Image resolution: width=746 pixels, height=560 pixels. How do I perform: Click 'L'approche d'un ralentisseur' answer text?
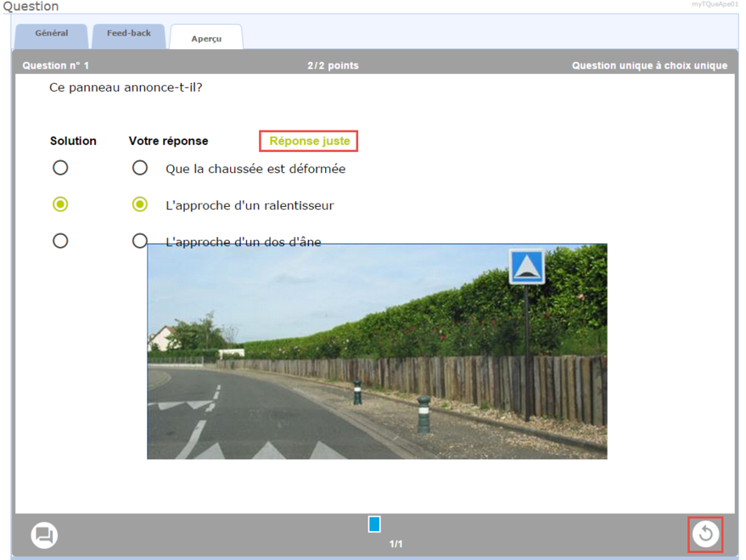click(x=250, y=205)
